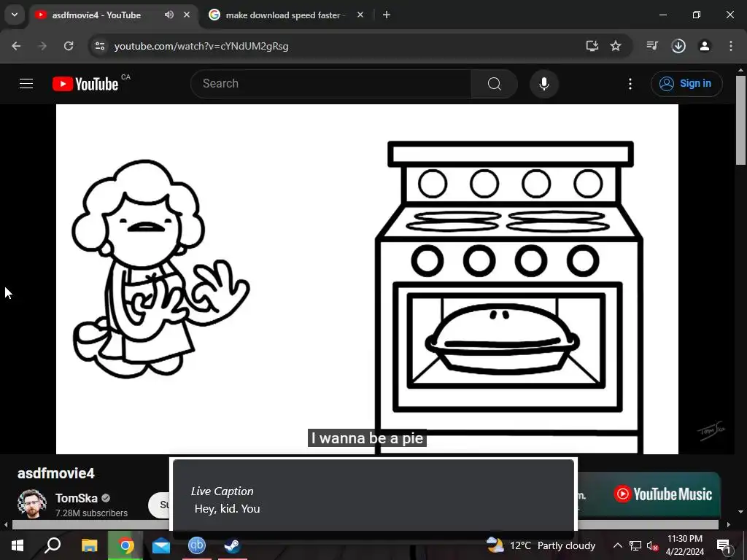
Task: Open the Chrome three-dot menu
Action: click(x=731, y=46)
